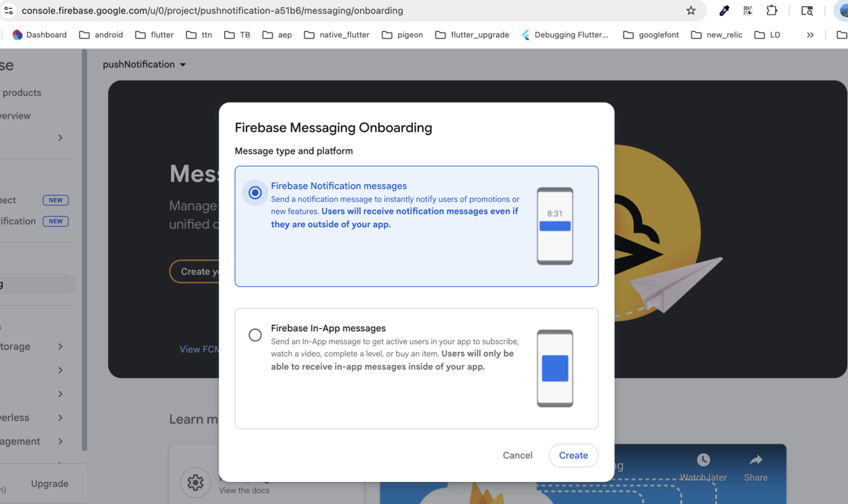Screen dimensions: 848x504
Task: Open the site information icon in the address bar
Action: click(x=9, y=10)
